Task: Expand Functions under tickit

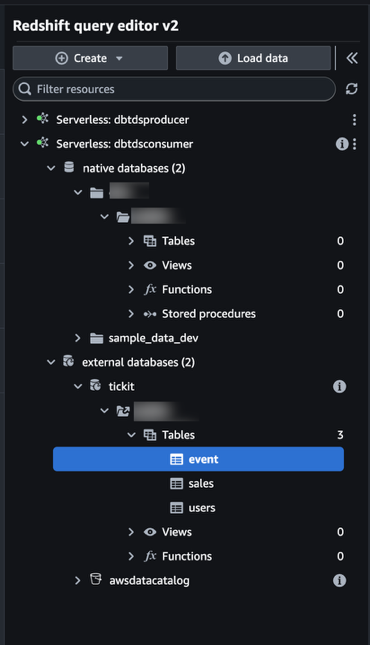Action: (x=131, y=556)
